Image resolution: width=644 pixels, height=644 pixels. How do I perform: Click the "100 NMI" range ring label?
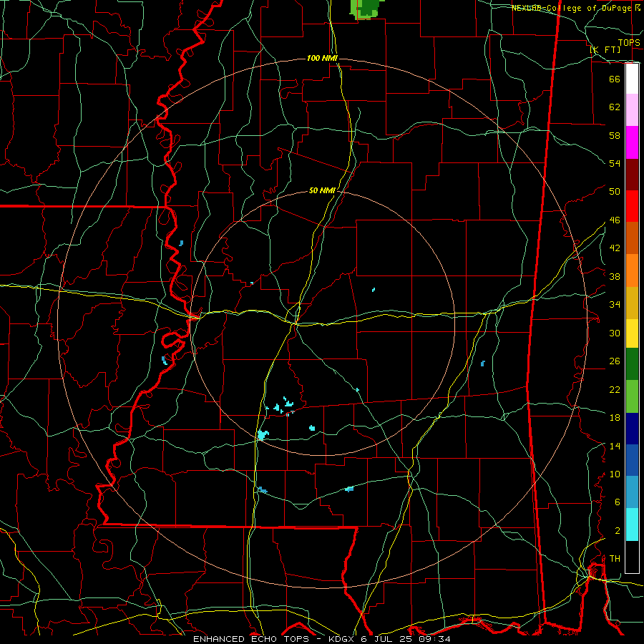point(322,59)
